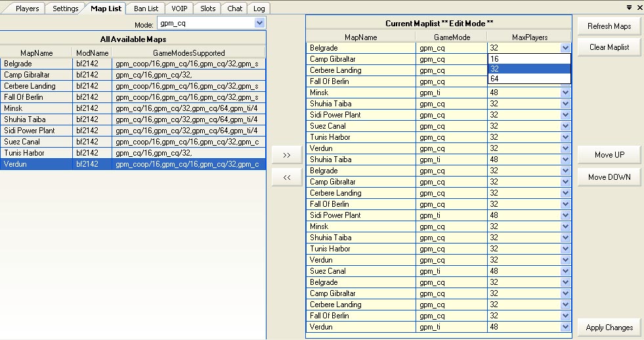Select Shuhia Taiba gpm_ti row in Current Maplist

tap(439, 159)
